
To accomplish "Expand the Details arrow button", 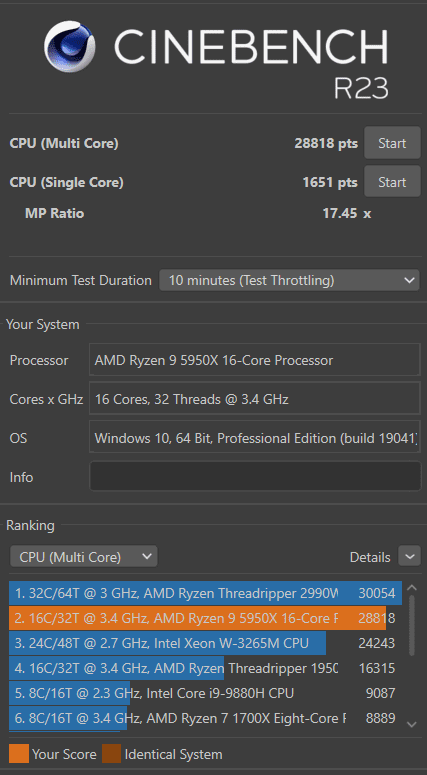I will pos(410,557).
